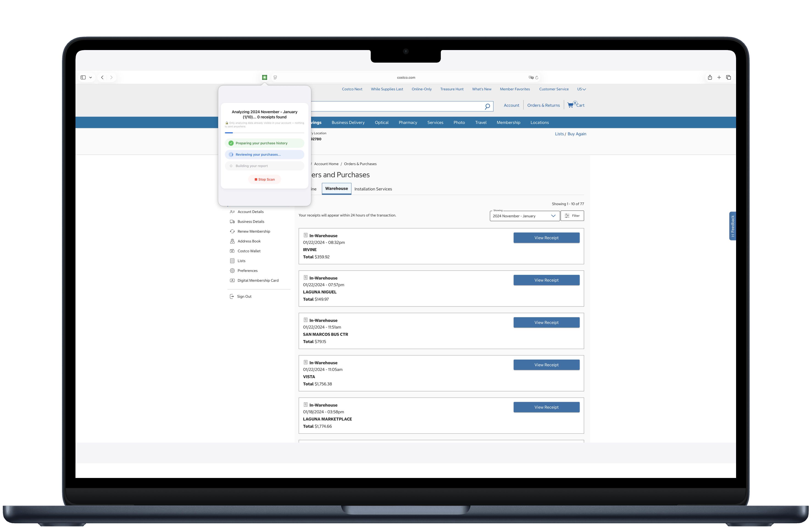Open While Supplies Last link
Image resolution: width=812 pixels, height=528 pixels.
point(387,89)
